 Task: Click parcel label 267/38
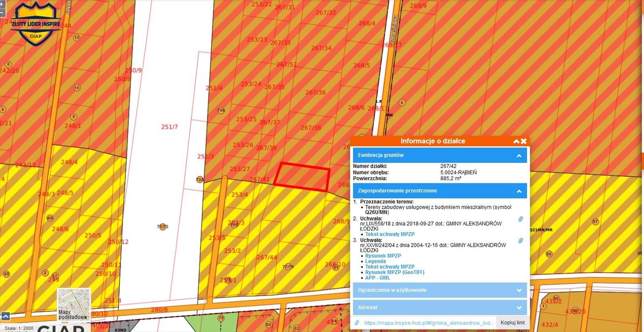tap(311, 128)
